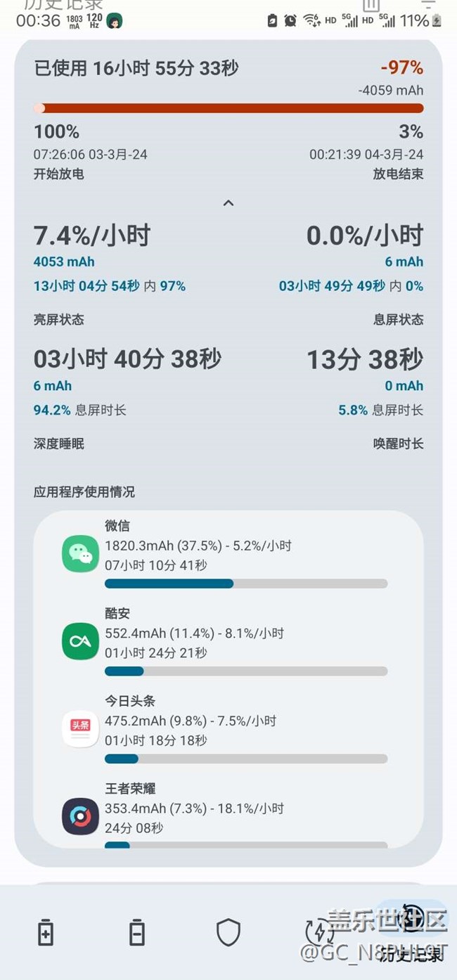Open the charging tab battery-plus icon
The height and width of the screenshot is (980, 457).
click(46, 933)
